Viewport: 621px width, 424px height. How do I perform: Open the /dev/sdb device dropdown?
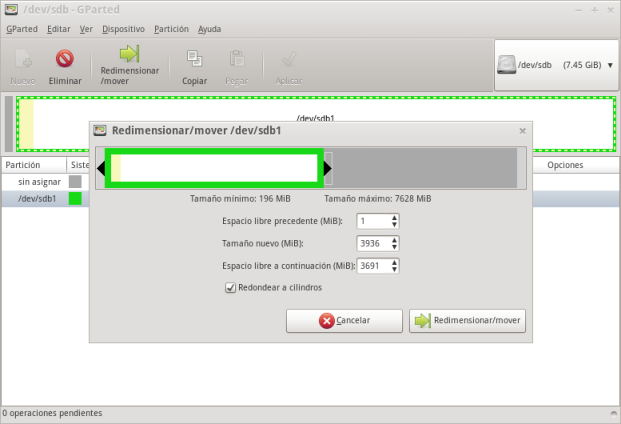point(556,65)
